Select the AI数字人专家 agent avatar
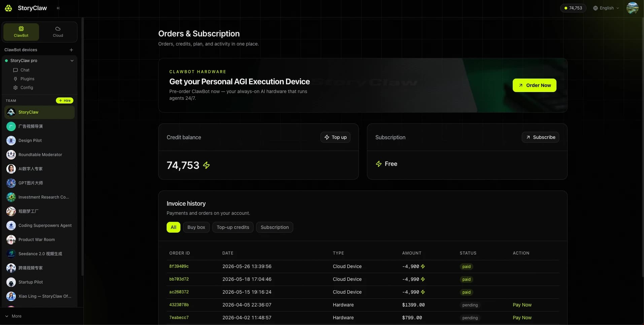 tap(11, 169)
